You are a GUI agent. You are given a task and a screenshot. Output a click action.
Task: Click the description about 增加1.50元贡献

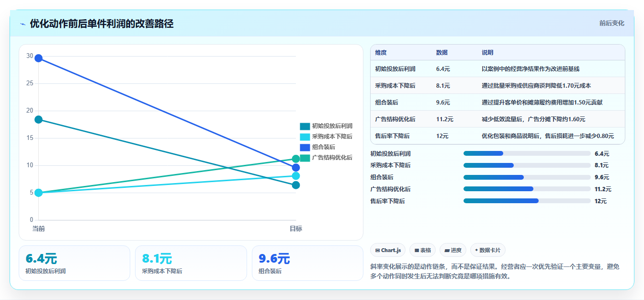(x=542, y=103)
